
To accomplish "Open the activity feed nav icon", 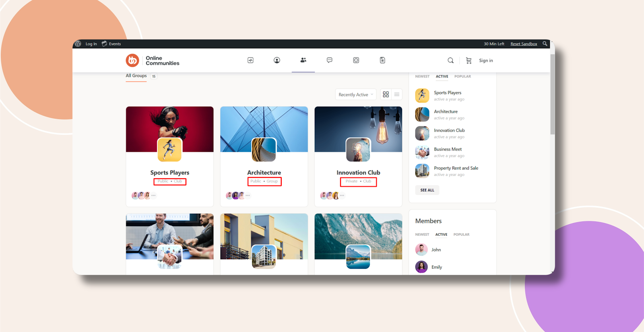I will [x=250, y=60].
